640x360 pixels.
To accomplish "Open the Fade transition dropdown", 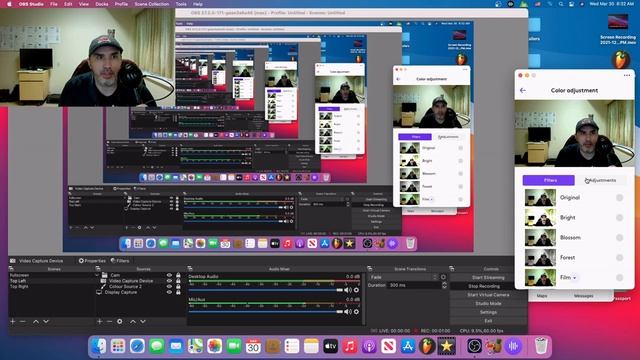I will (x=403, y=277).
